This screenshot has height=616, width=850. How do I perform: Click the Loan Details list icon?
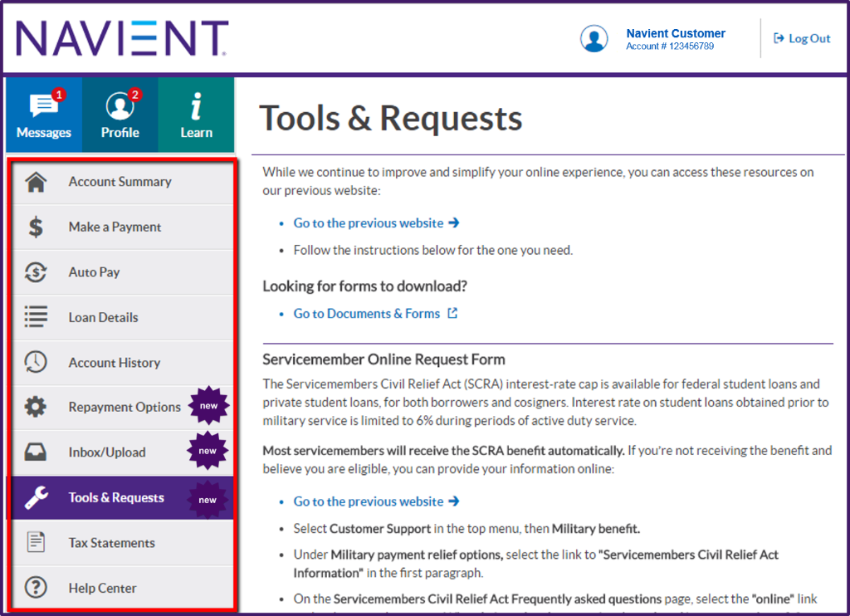(x=36, y=317)
